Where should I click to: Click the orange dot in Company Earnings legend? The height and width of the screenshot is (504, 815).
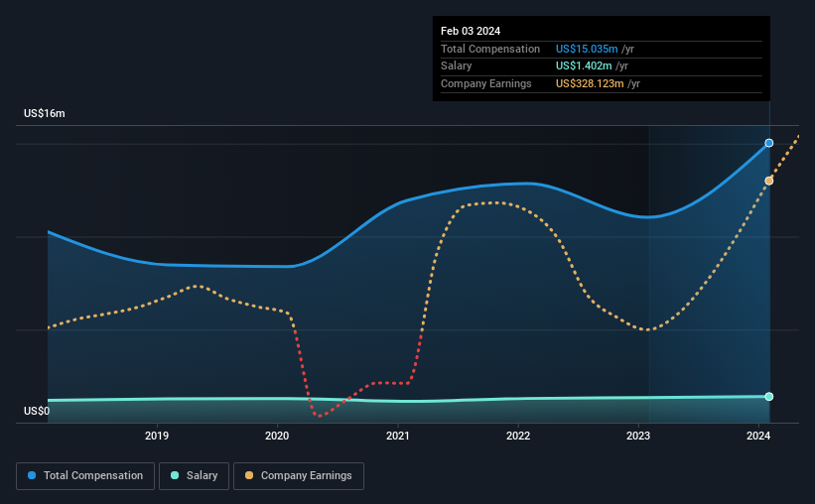click(249, 475)
